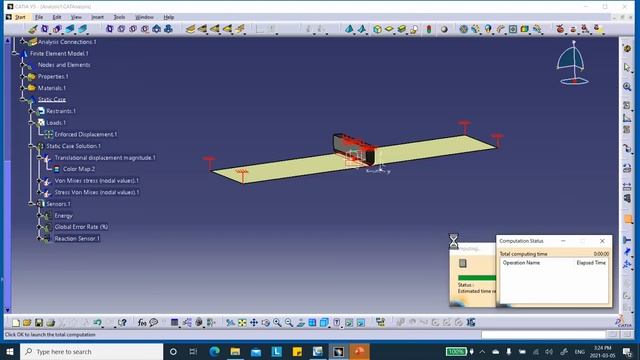Select Color Map.2 in the tree
The image size is (640, 360).
(x=79, y=169)
